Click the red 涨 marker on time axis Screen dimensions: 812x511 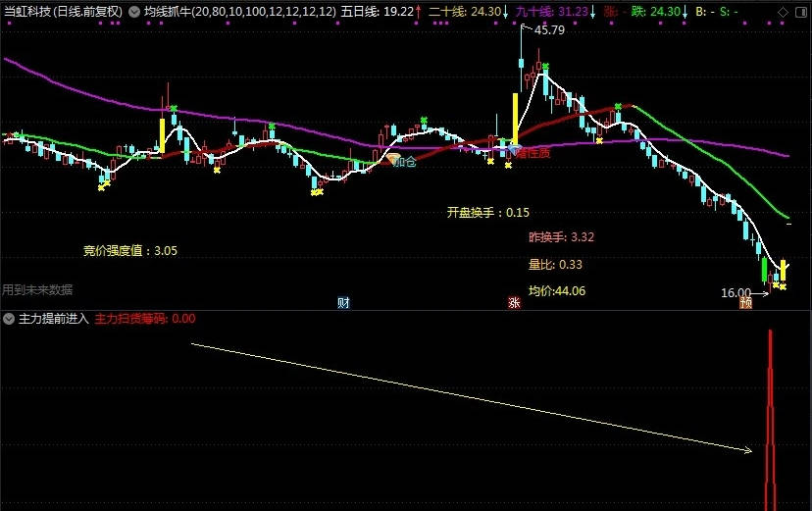pyautogui.click(x=514, y=302)
